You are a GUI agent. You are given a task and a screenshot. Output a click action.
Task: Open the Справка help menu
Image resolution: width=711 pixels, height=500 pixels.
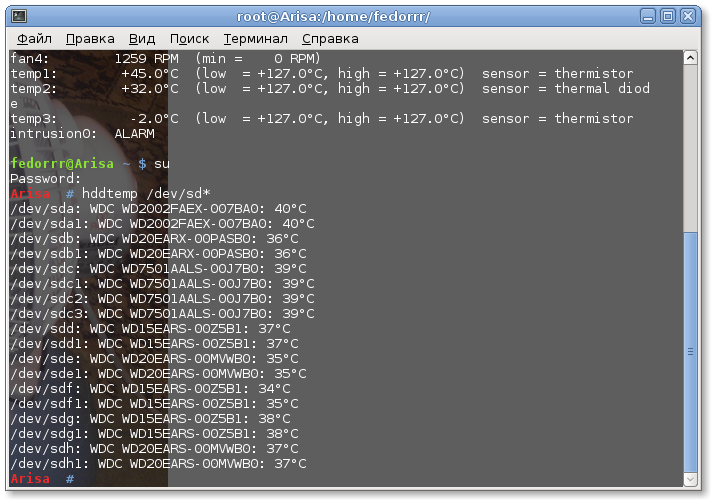330,38
